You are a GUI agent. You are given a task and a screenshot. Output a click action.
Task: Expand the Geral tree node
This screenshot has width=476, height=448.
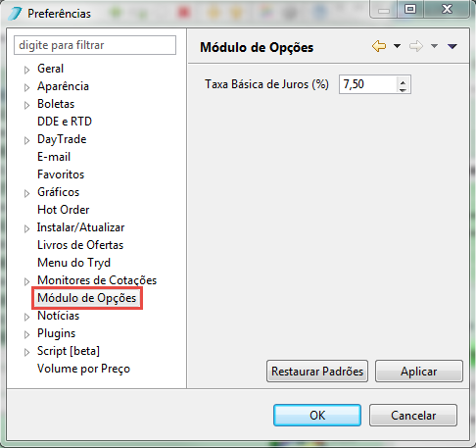click(x=27, y=70)
